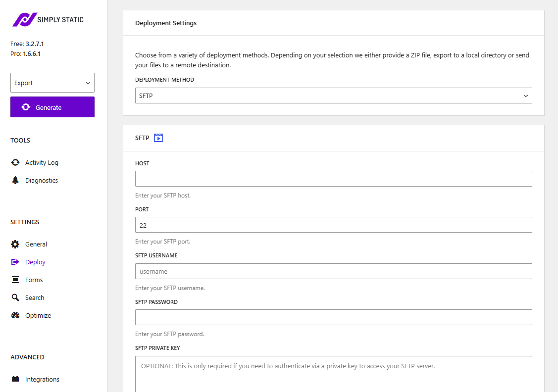Click the SFTP Private Key textarea
The image size is (558, 392).
click(x=333, y=374)
